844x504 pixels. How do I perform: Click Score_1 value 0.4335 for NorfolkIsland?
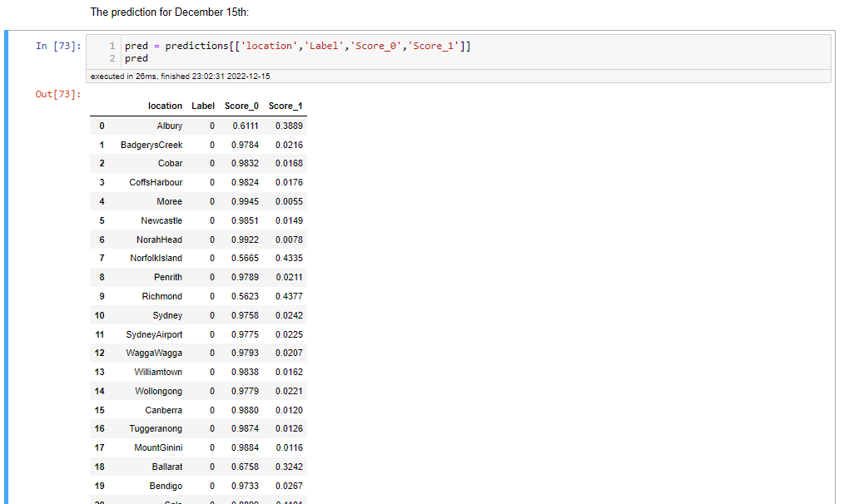(x=289, y=258)
